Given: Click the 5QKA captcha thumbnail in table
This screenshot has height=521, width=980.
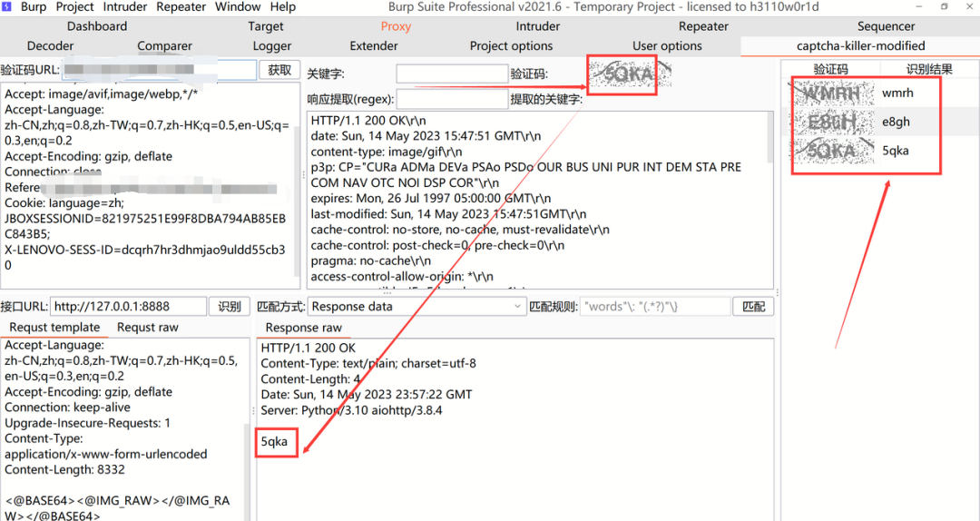Looking at the screenshot, I should [832, 150].
